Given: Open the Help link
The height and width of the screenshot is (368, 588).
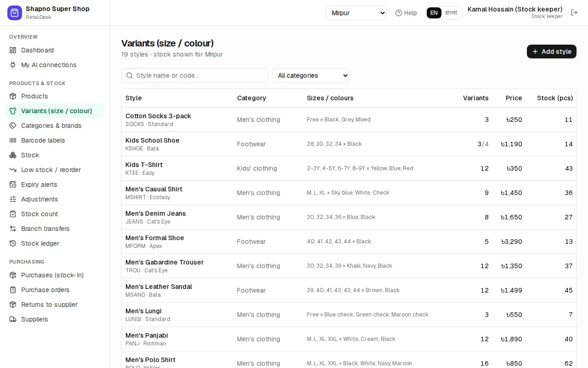Looking at the screenshot, I should [406, 13].
